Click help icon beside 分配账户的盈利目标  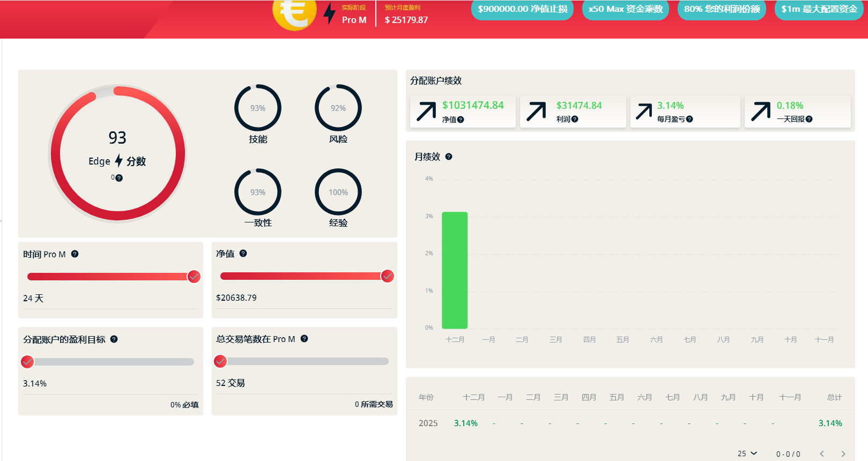click(114, 339)
